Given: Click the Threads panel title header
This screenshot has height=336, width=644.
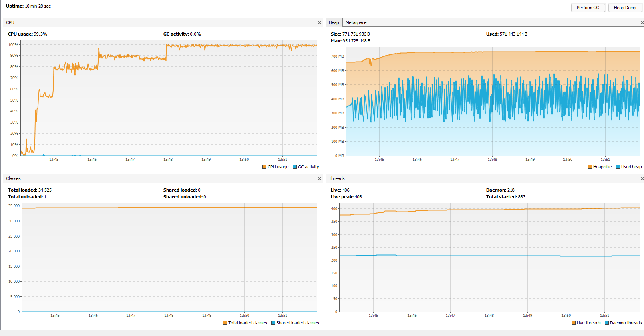Looking at the screenshot, I should (x=336, y=178).
